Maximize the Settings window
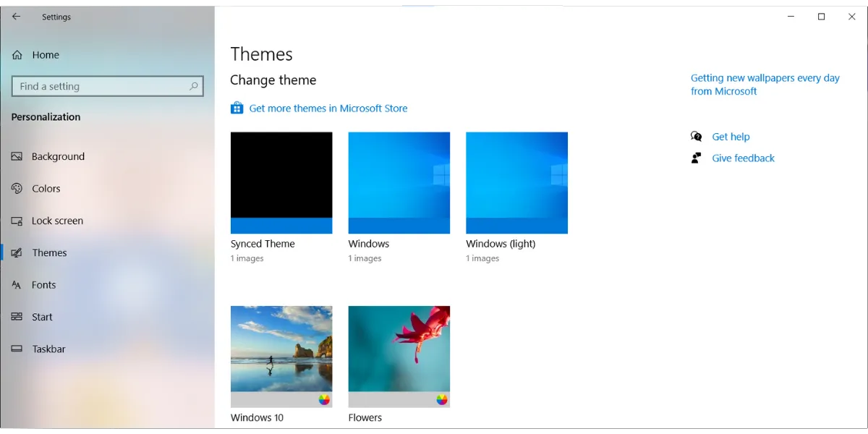This screenshot has height=434, width=868. click(x=821, y=17)
